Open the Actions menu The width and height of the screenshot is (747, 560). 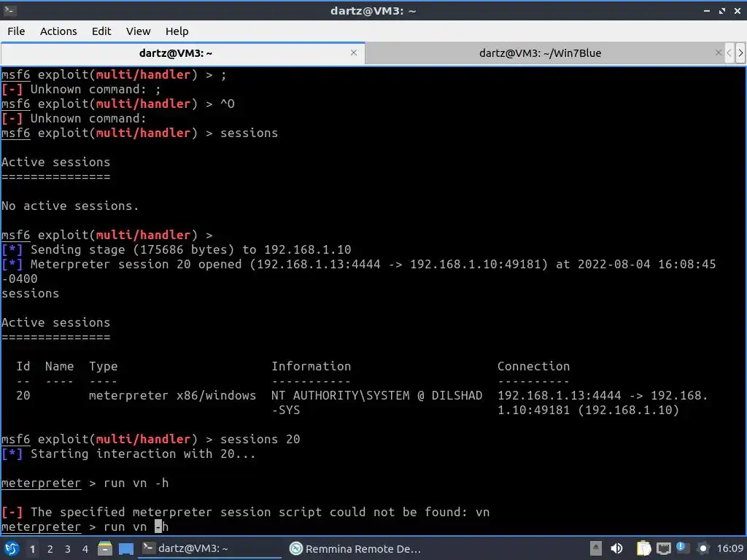point(58,31)
